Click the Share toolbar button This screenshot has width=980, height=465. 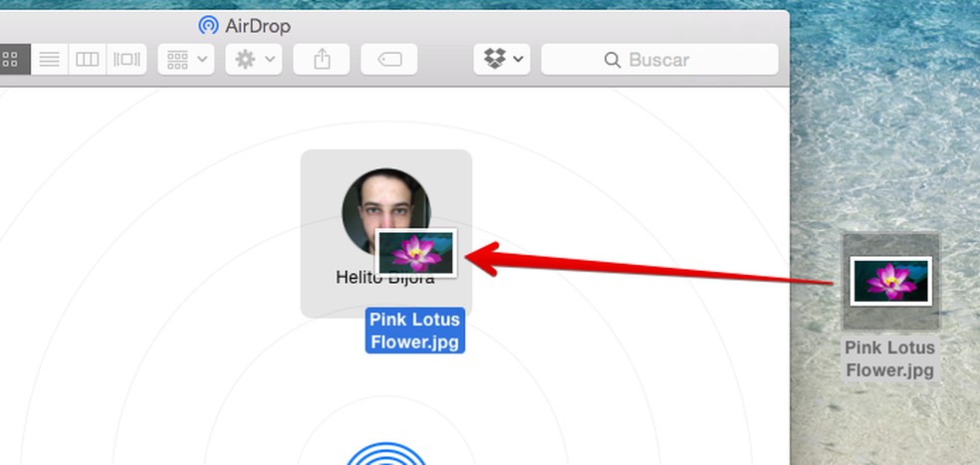pos(322,60)
